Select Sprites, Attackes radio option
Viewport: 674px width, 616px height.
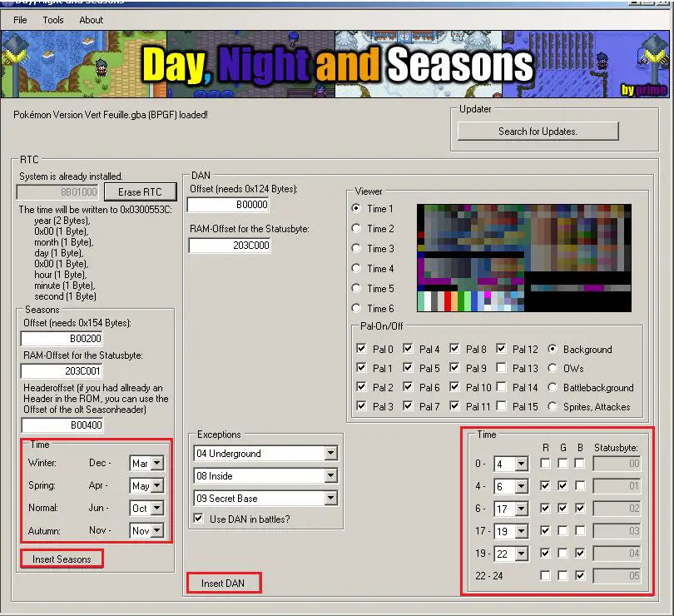pyautogui.click(x=553, y=406)
